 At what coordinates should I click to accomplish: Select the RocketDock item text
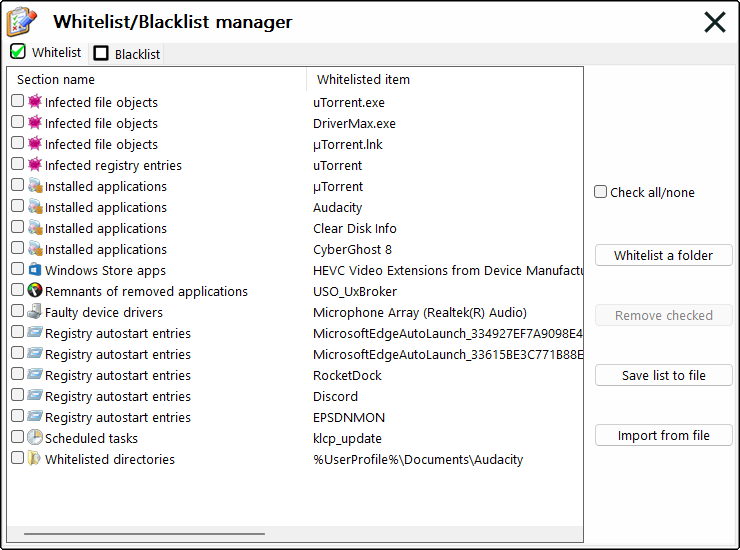coord(347,376)
